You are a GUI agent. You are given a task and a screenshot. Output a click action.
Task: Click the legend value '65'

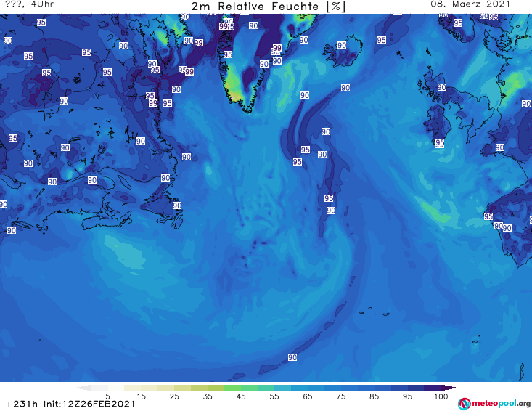[308, 396]
